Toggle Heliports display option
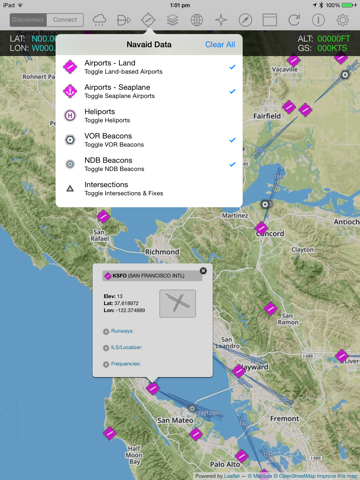This screenshot has width=360, height=480. point(149,116)
